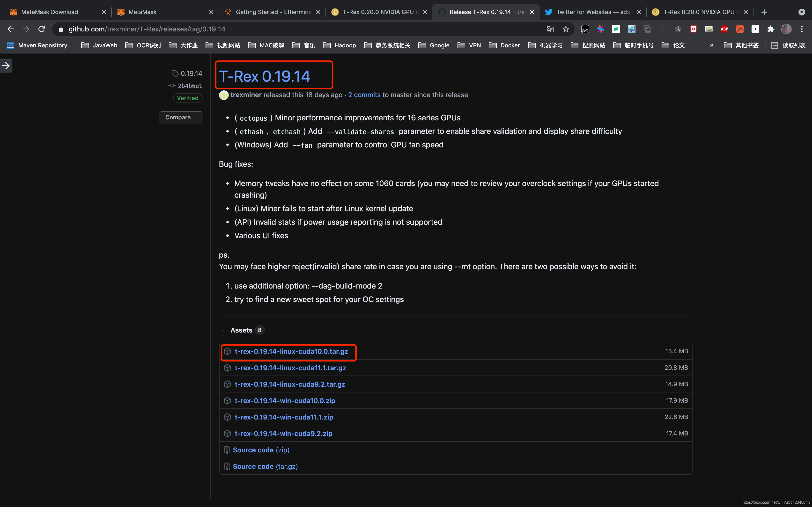This screenshot has width=812, height=507.
Task: Click the zip file icon beside Source code (zip)
Action: pos(227,450)
